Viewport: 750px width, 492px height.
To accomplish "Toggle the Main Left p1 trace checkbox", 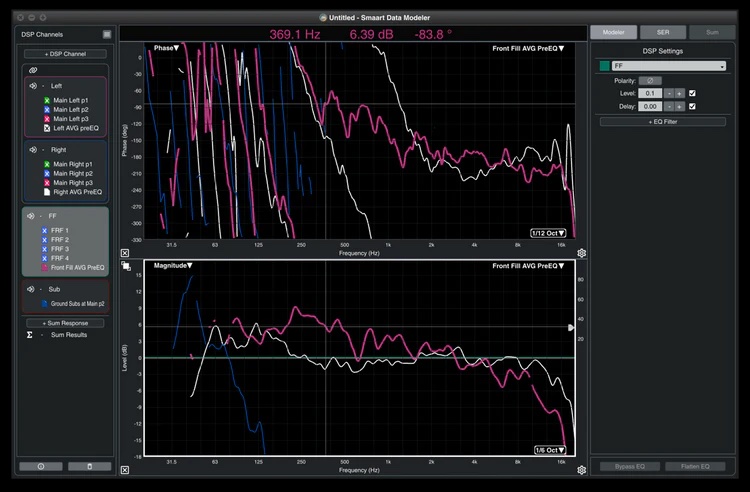I will 46,101.
